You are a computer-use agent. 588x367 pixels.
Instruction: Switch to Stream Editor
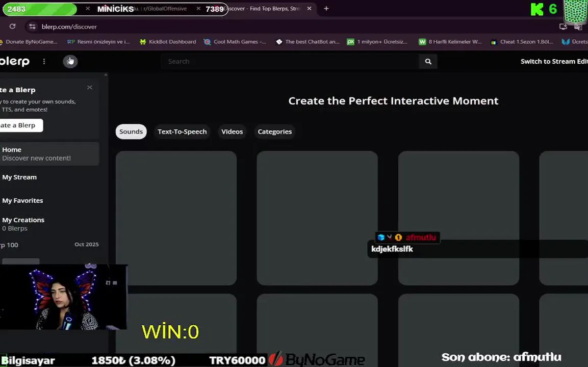554,61
